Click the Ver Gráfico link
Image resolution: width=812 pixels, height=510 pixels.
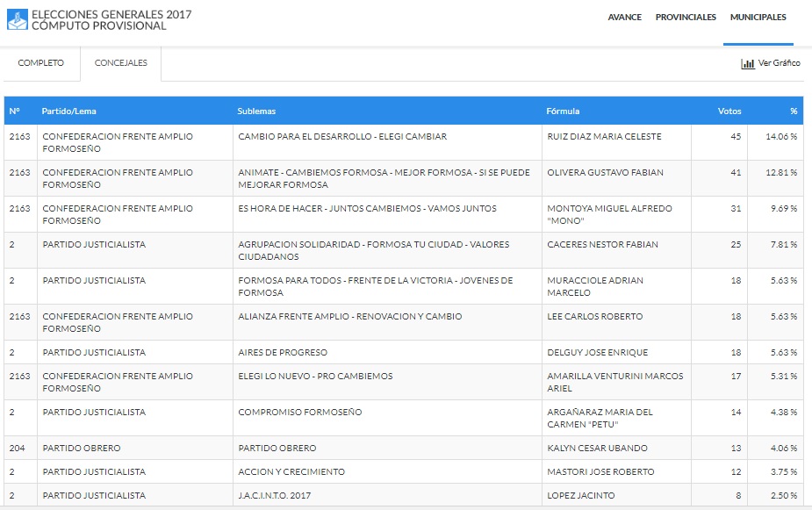point(779,63)
